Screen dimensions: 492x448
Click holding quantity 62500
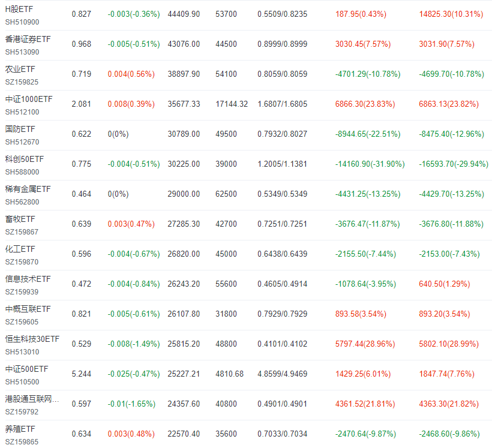(226, 194)
